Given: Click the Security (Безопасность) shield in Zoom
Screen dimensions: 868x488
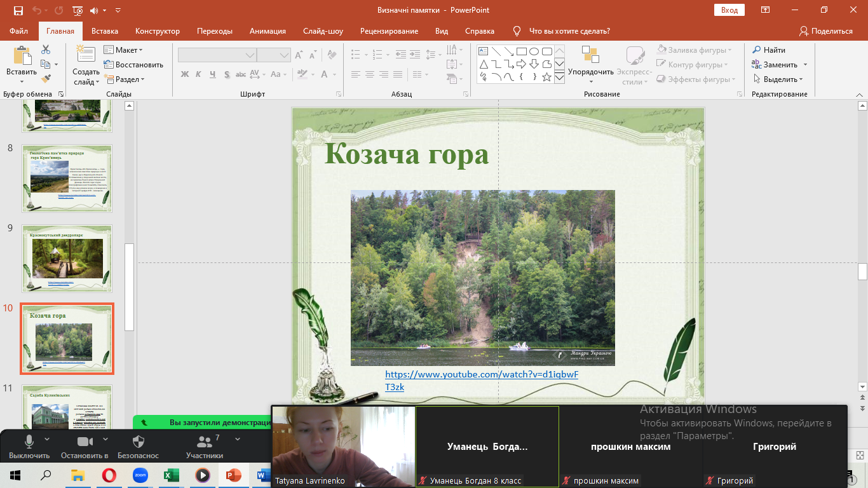Looking at the screenshot, I should coord(139,442).
